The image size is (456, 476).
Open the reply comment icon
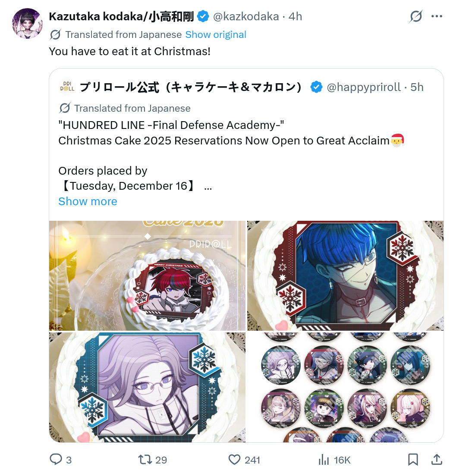[x=56, y=459]
